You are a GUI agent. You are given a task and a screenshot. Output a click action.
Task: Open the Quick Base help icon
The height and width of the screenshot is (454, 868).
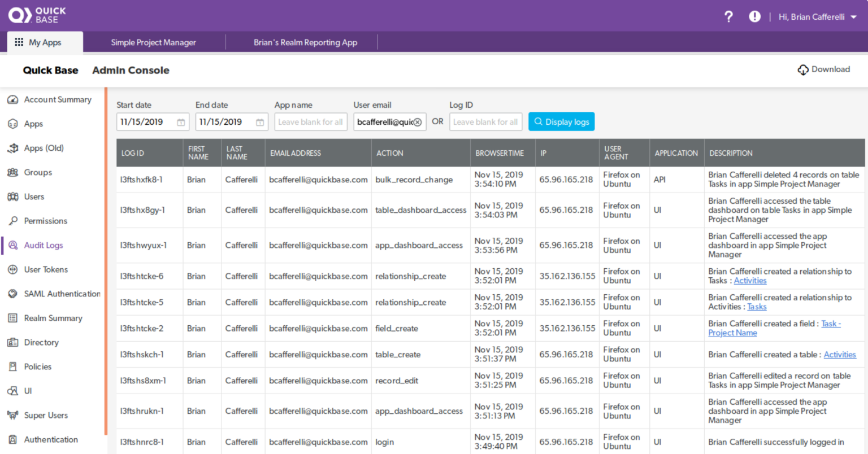[728, 16]
